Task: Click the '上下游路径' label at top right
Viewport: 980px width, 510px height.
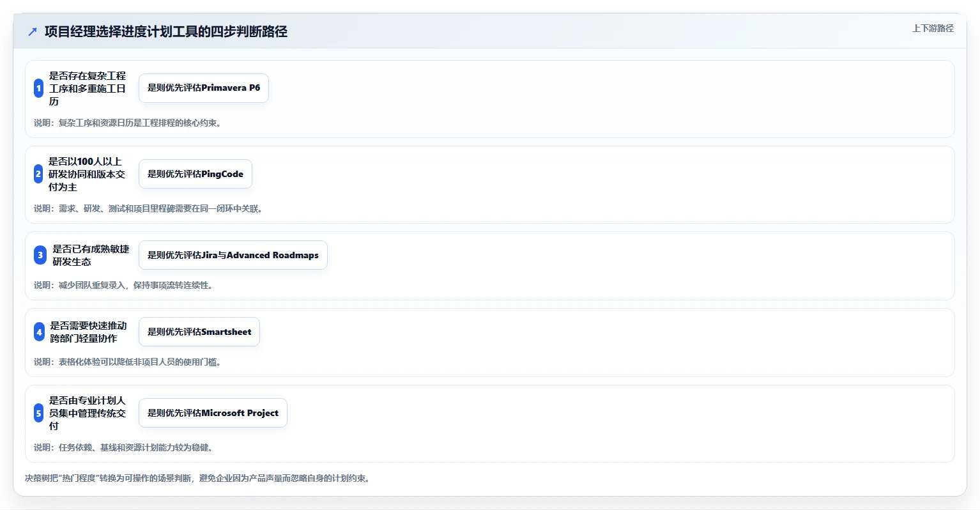Action: (x=933, y=28)
